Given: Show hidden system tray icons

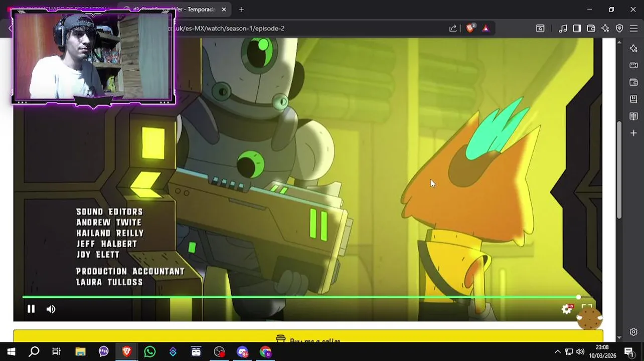Looking at the screenshot, I should pos(557,352).
